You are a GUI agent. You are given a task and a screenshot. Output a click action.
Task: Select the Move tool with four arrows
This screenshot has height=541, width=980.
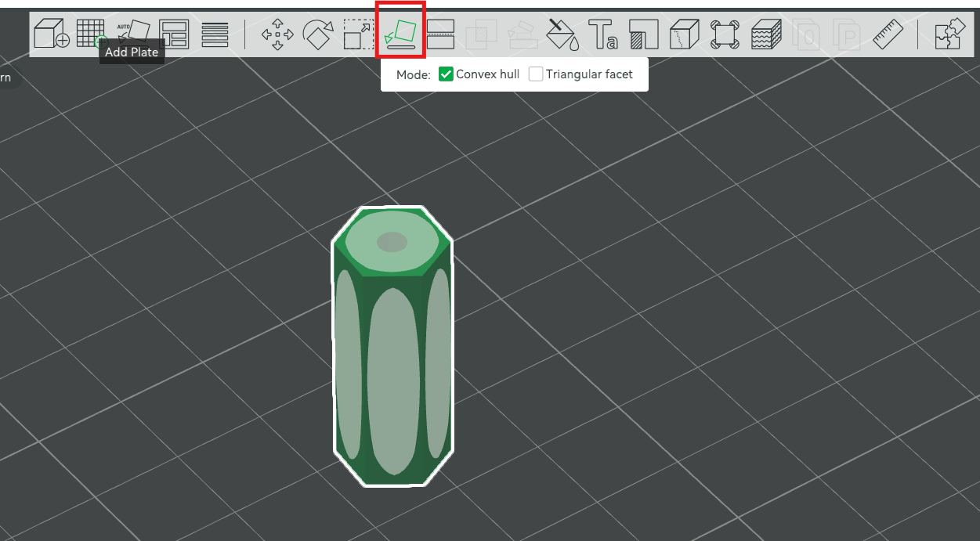[277, 34]
